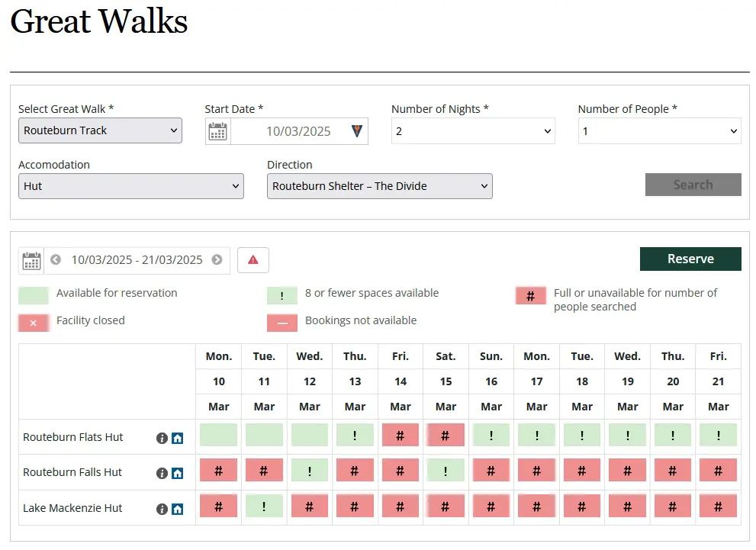Open the Start Date calendar picker icon
This screenshot has height=550, width=756.
pyautogui.click(x=217, y=131)
